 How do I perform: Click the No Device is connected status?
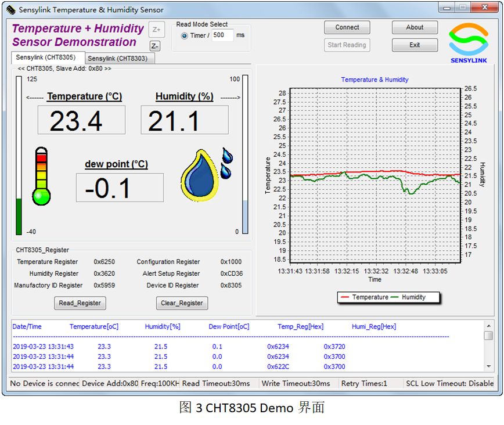[44, 384]
